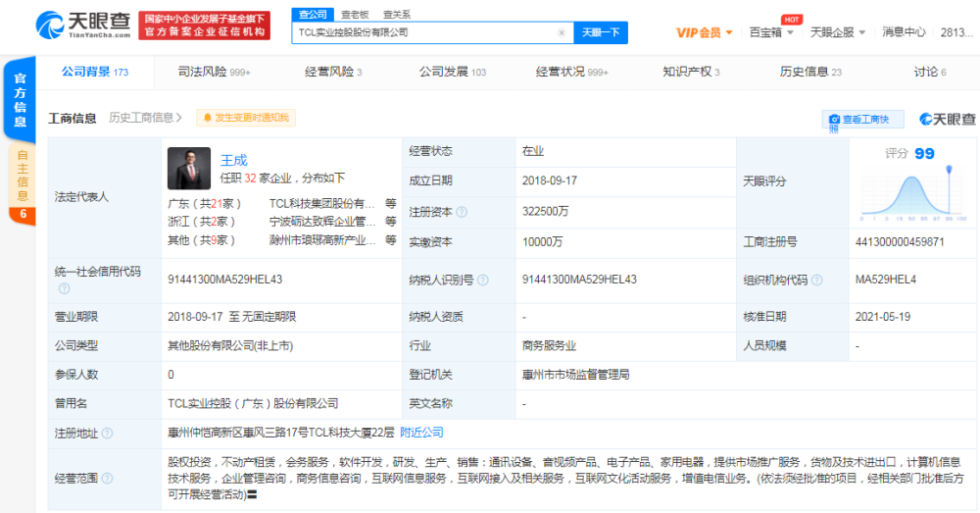Click the help icon next to 注册资本
The width and height of the screenshot is (980, 513).
pos(462,212)
